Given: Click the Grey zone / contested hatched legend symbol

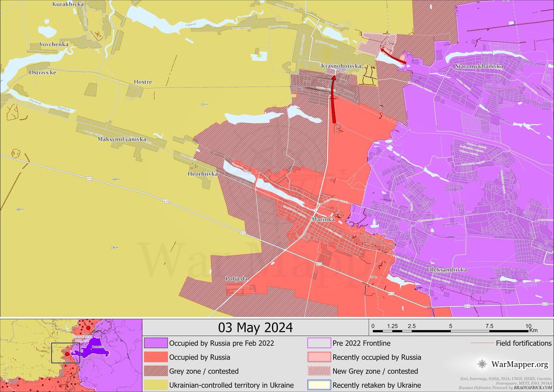Looking at the screenshot, I should click(x=155, y=371).
